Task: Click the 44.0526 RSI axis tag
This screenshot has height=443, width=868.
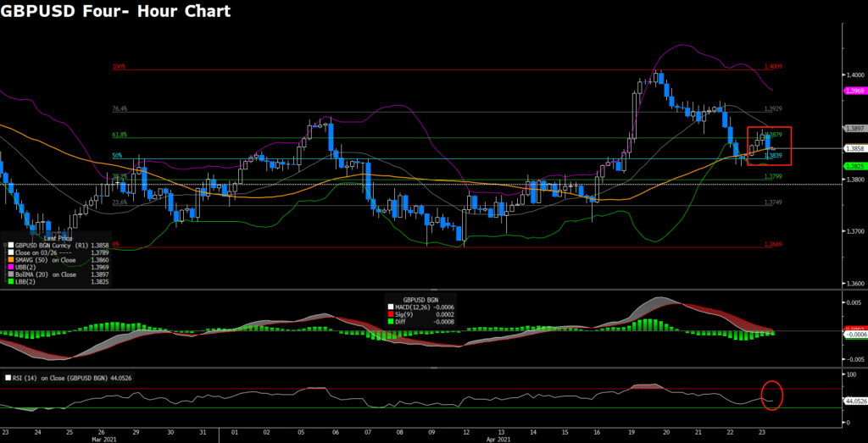Action: [855, 401]
